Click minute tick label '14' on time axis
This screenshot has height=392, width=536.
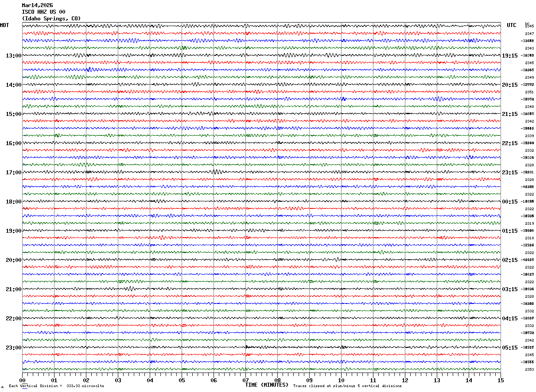(469, 380)
